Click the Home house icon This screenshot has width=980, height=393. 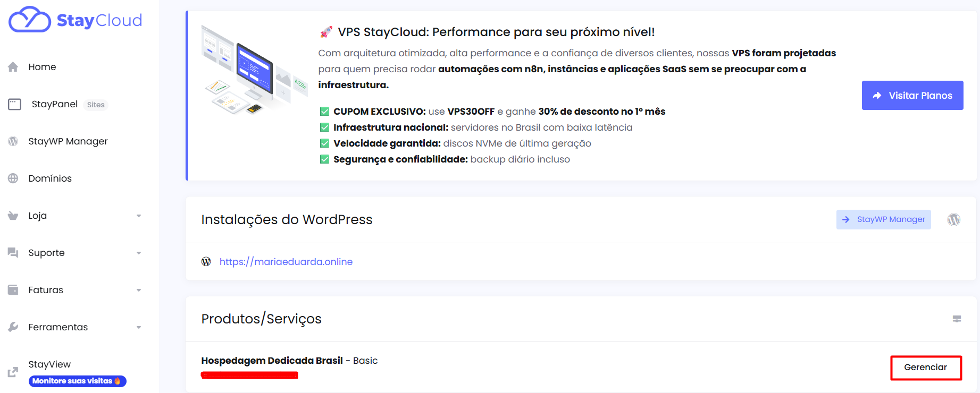(x=13, y=67)
